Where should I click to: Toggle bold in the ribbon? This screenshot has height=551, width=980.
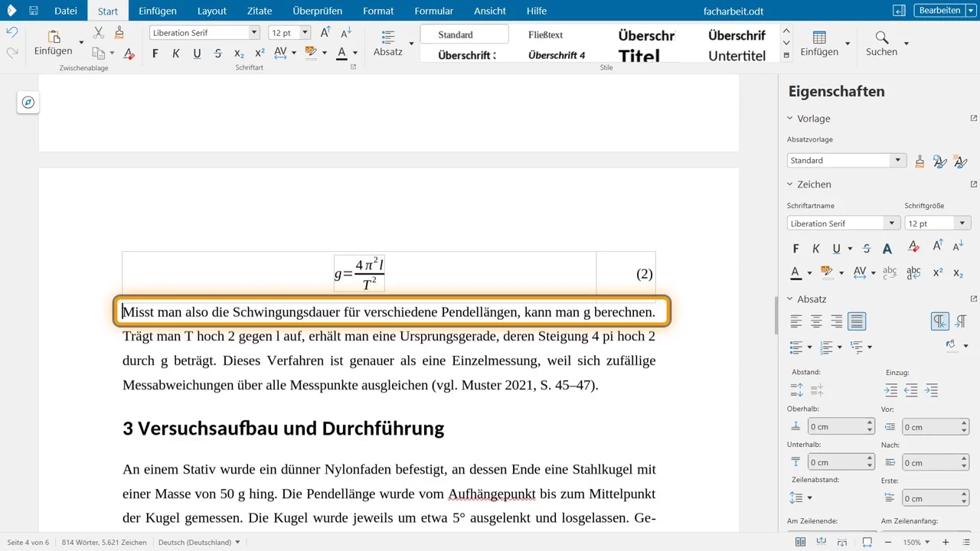click(155, 53)
